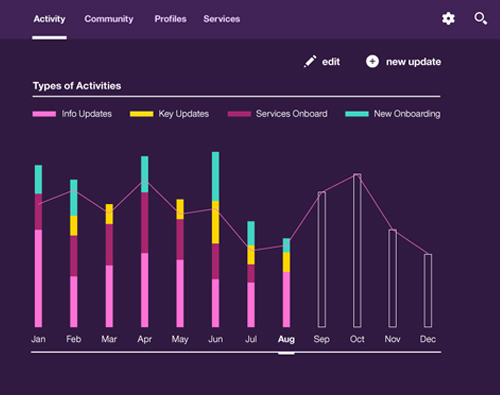Click the search magnifier icon
The image size is (500, 395).
[480, 18]
